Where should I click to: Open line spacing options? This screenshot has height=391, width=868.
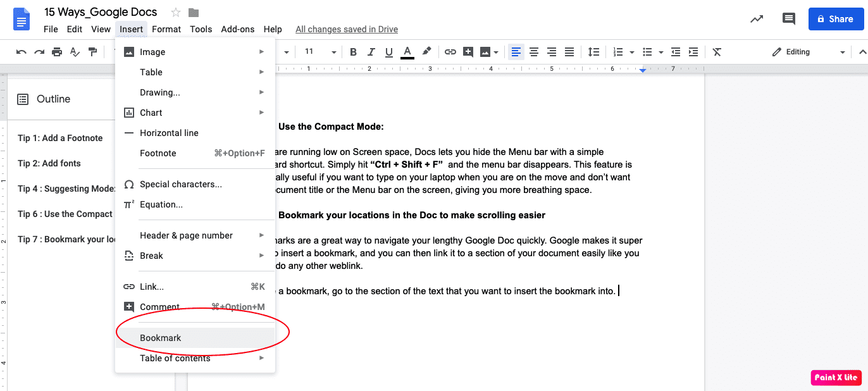(593, 52)
